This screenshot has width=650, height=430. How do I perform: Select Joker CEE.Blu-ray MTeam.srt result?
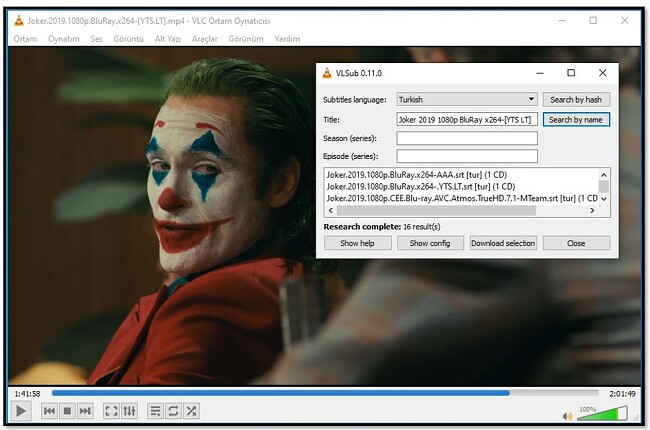(462, 198)
